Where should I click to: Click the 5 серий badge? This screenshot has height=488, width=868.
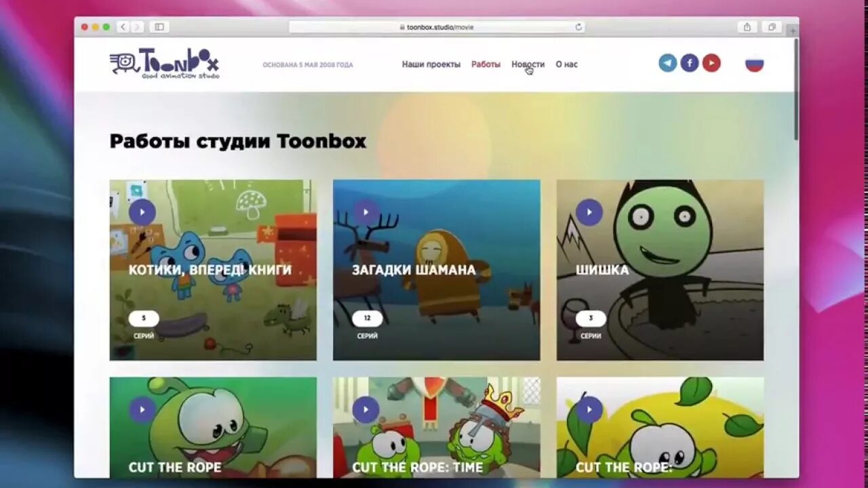click(144, 319)
